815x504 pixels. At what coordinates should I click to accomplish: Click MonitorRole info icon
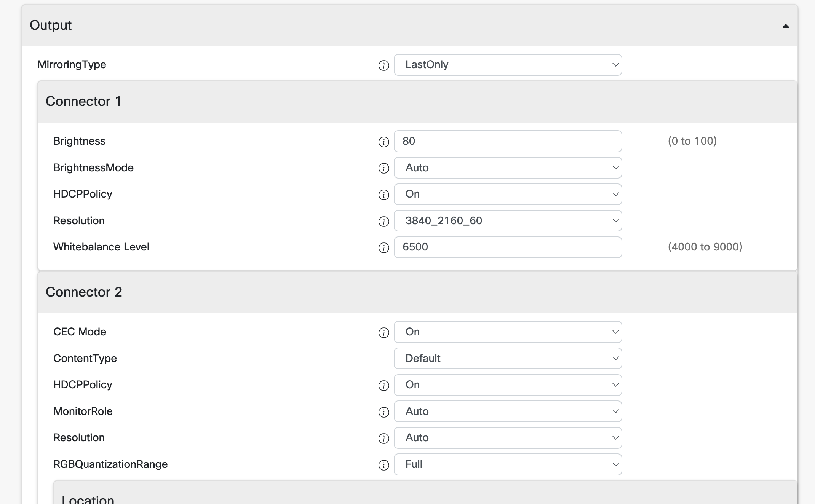pos(384,412)
